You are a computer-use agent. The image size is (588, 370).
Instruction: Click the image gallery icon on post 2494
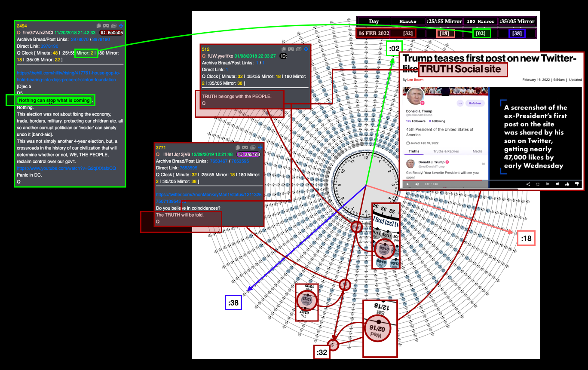(x=114, y=26)
